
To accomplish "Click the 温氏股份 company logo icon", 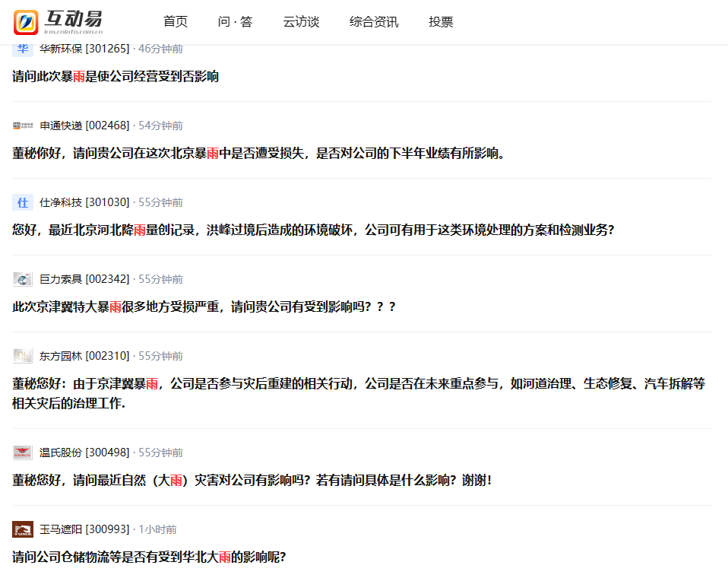I will click(x=22, y=453).
